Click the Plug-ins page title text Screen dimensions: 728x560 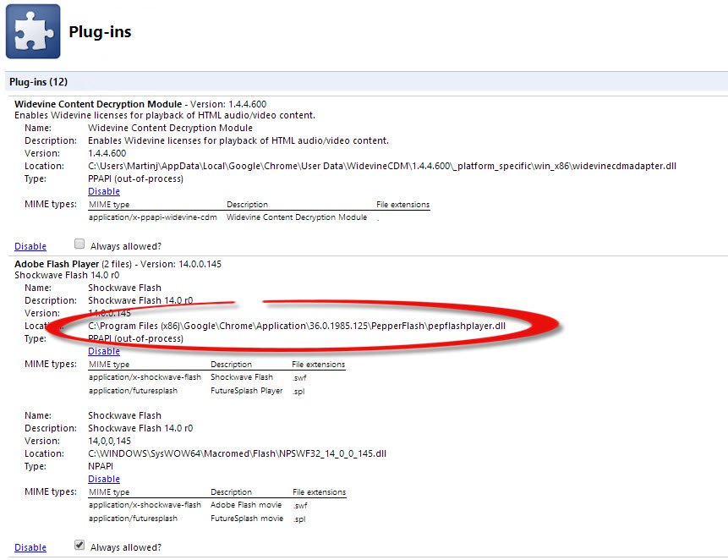tap(100, 33)
